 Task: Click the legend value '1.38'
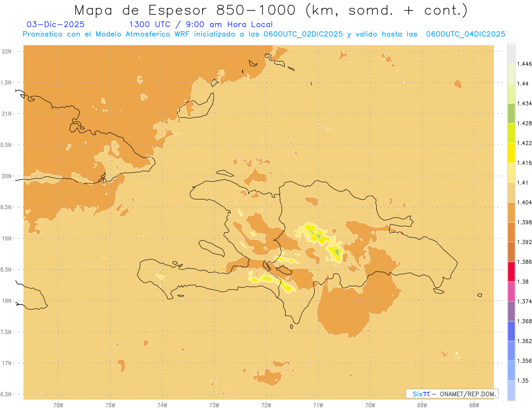click(x=522, y=282)
